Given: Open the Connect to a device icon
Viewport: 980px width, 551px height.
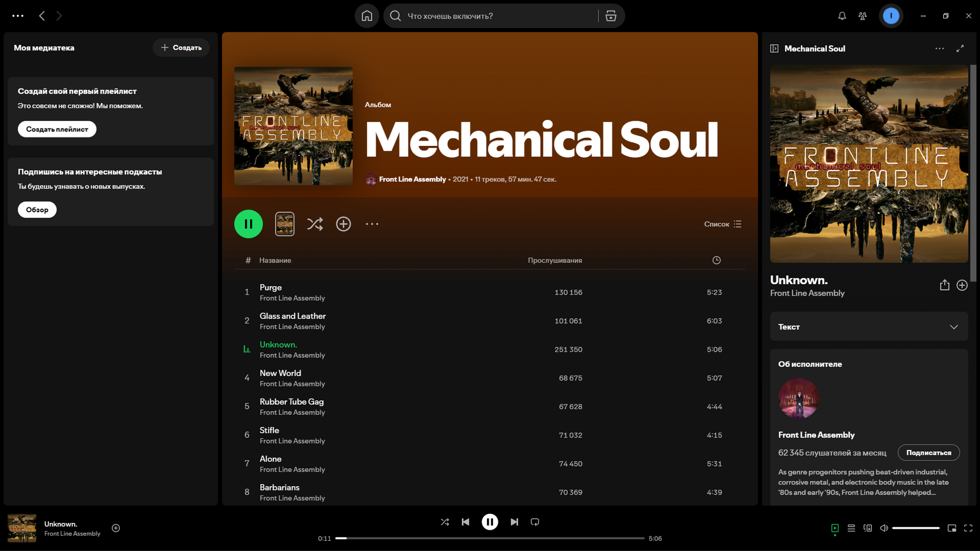Looking at the screenshot, I should pos(868,528).
